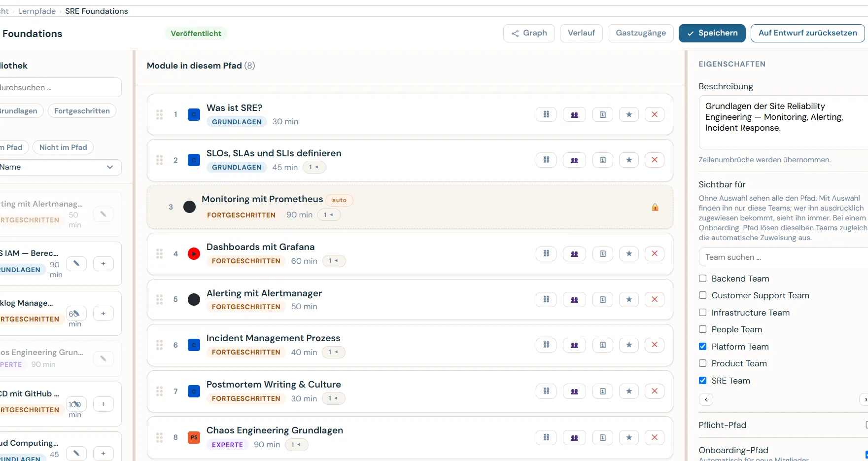The height and width of the screenshot is (461, 868).
Task: Uncheck the Platform Team checkbox
Action: pos(702,347)
